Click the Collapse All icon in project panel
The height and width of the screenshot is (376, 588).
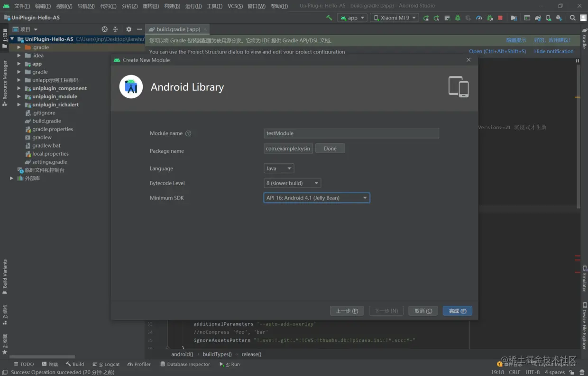tap(115, 29)
